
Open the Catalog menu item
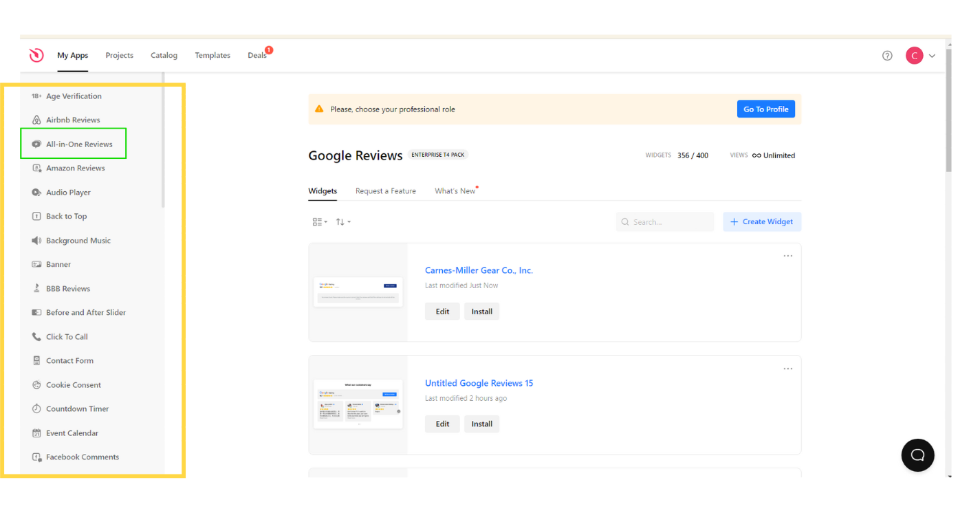[x=164, y=56]
